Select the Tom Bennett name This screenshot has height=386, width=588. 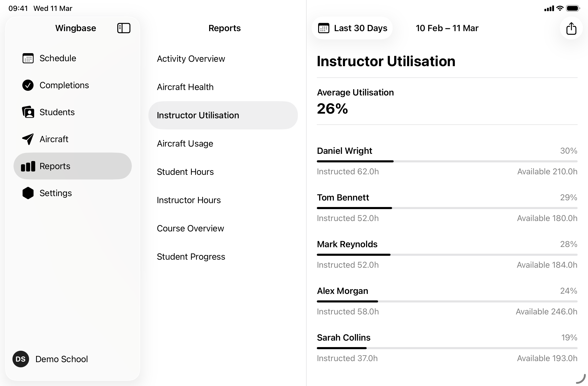(x=343, y=198)
